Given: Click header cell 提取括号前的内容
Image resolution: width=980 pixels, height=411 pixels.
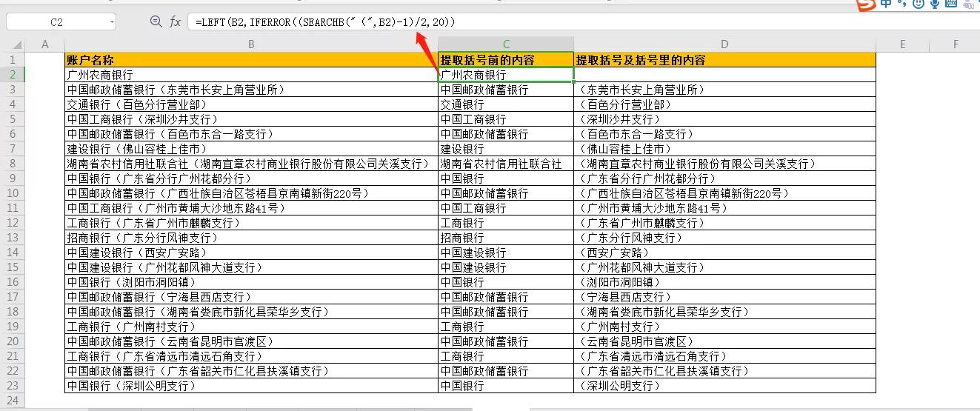Looking at the screenshot, I should [506, 60].
